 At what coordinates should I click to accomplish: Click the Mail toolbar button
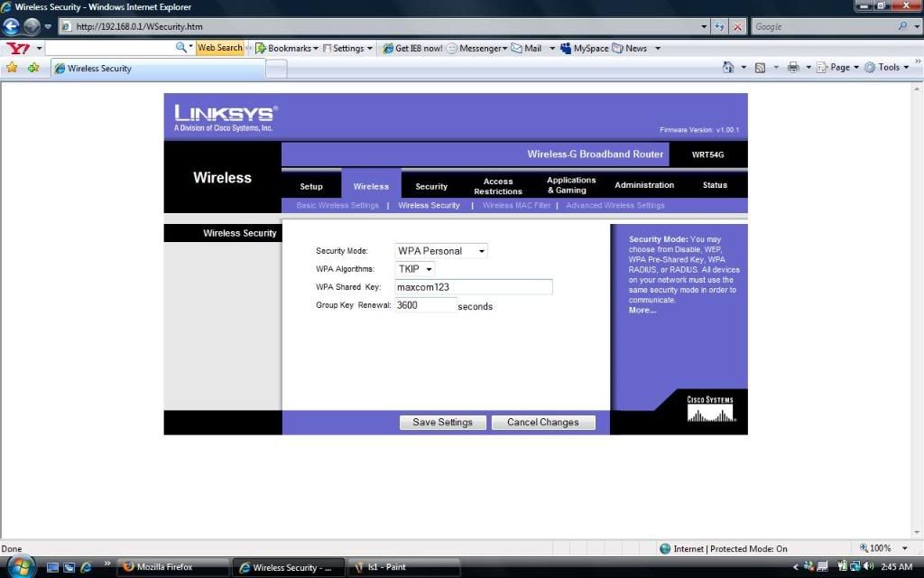pos(526,49)
